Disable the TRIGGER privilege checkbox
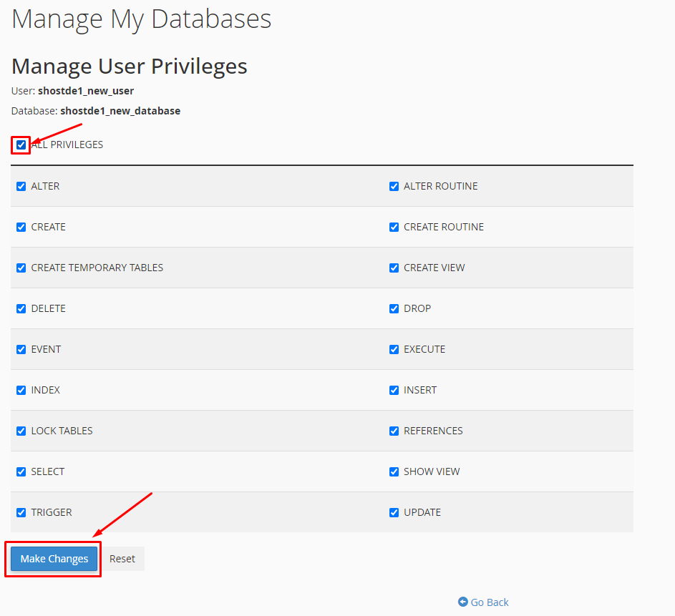 pyautogui.click(x=21, y=512)
